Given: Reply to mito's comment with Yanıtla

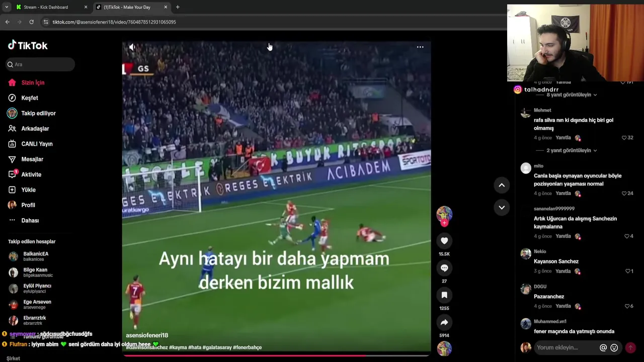Looking at the screenshot, I should point(563,194).
